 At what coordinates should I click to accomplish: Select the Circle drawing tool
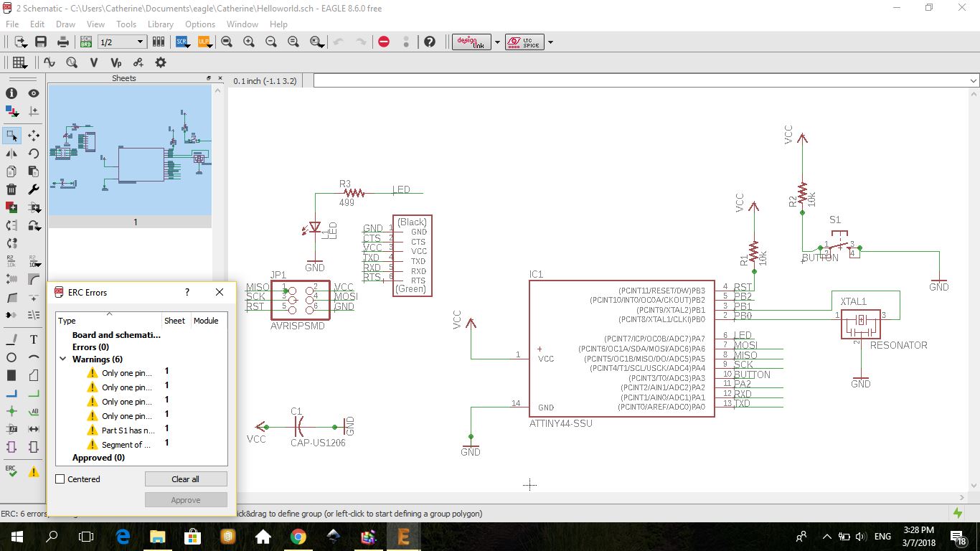(x=11, y=357)
